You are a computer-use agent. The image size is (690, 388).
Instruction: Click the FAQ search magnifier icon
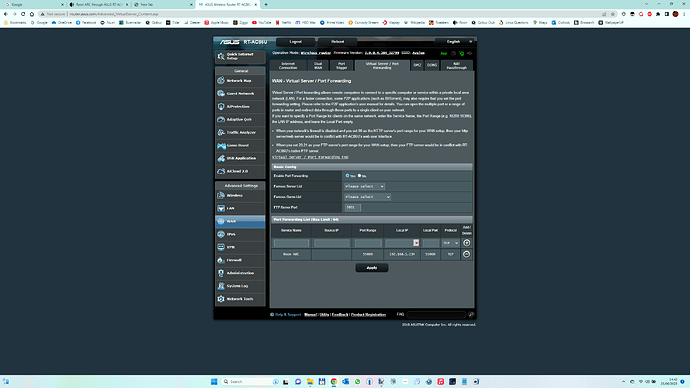(x=471, y=315)
